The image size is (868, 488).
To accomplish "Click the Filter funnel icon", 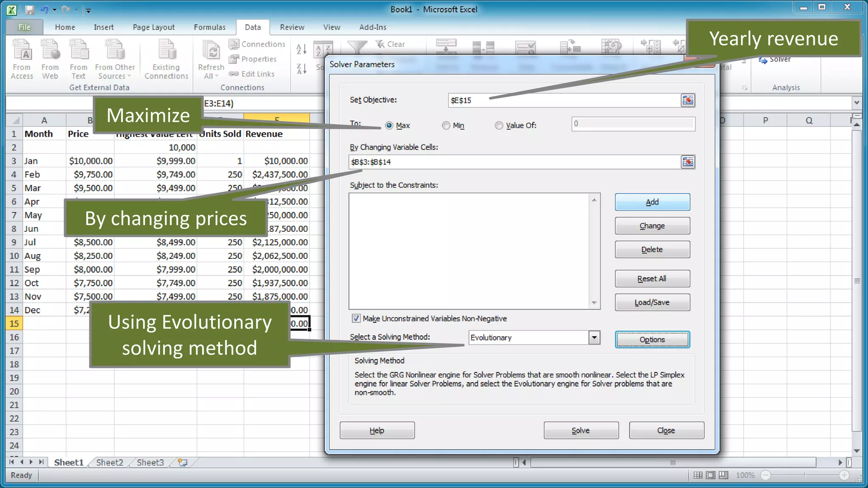I will pos(357,47).
